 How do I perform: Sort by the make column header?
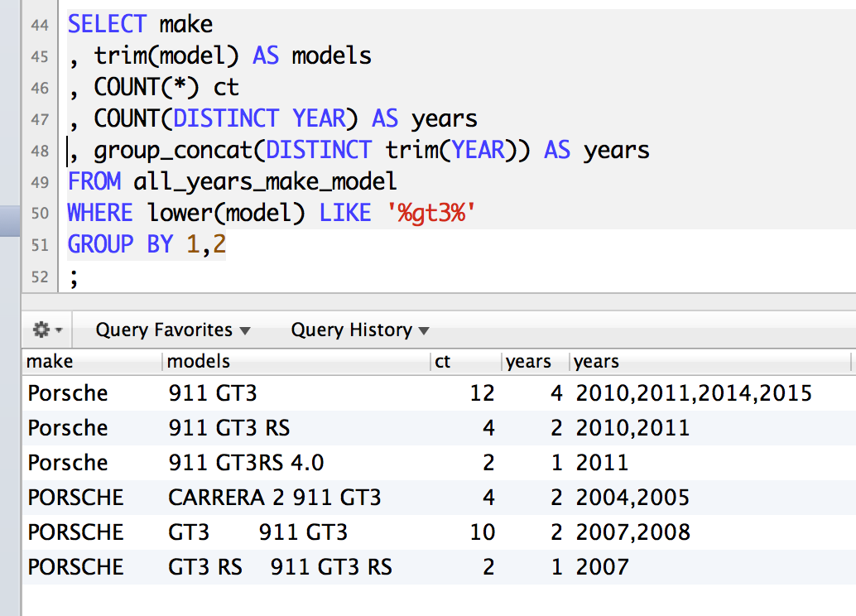tap(92, 362)
